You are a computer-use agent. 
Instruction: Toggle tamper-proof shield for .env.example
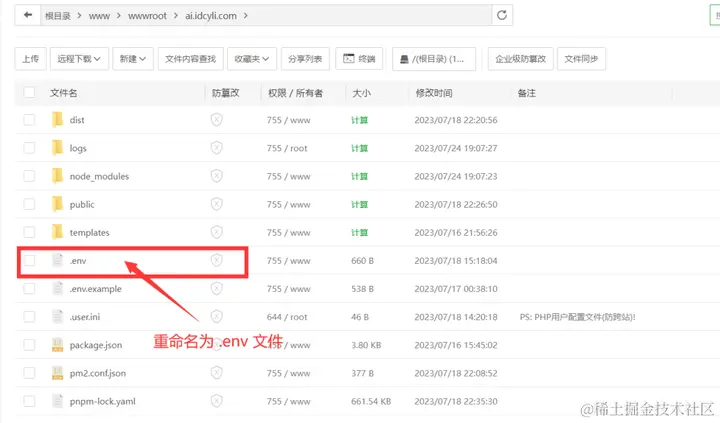(x=216, y=288)
